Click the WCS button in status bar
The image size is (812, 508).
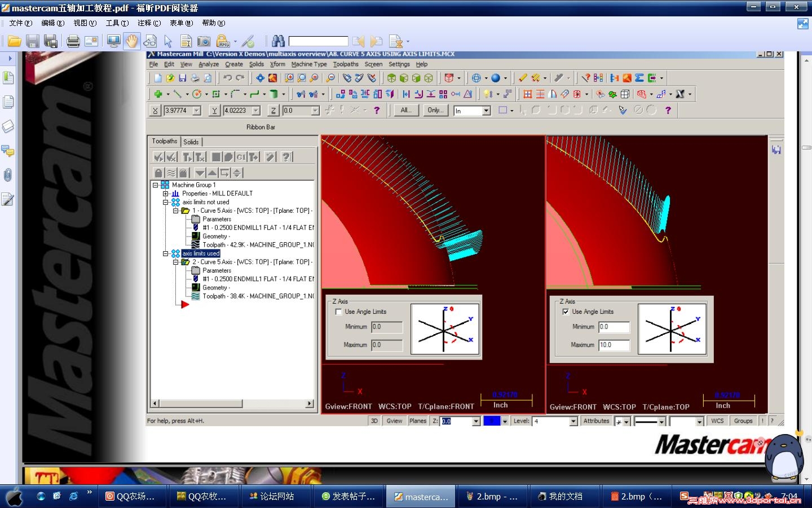(717, 421)
